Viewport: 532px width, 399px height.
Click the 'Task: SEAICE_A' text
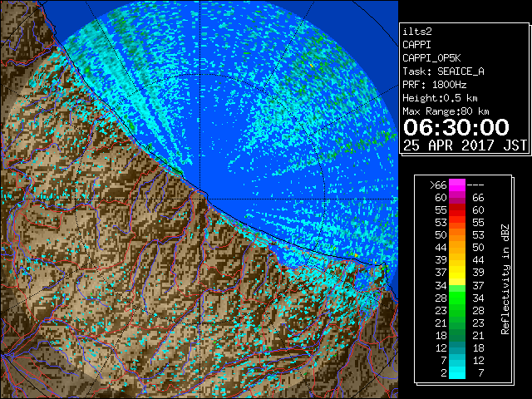tap(443, 71)
